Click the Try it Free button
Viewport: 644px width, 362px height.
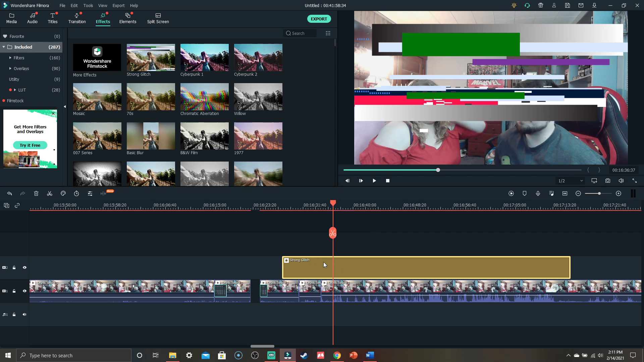click(30, 145)
